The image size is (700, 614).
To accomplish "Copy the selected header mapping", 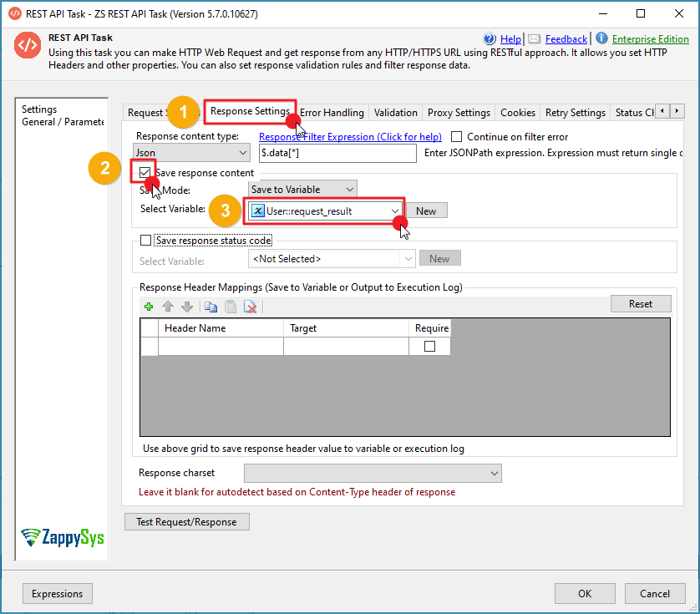I will coord(211,307).
